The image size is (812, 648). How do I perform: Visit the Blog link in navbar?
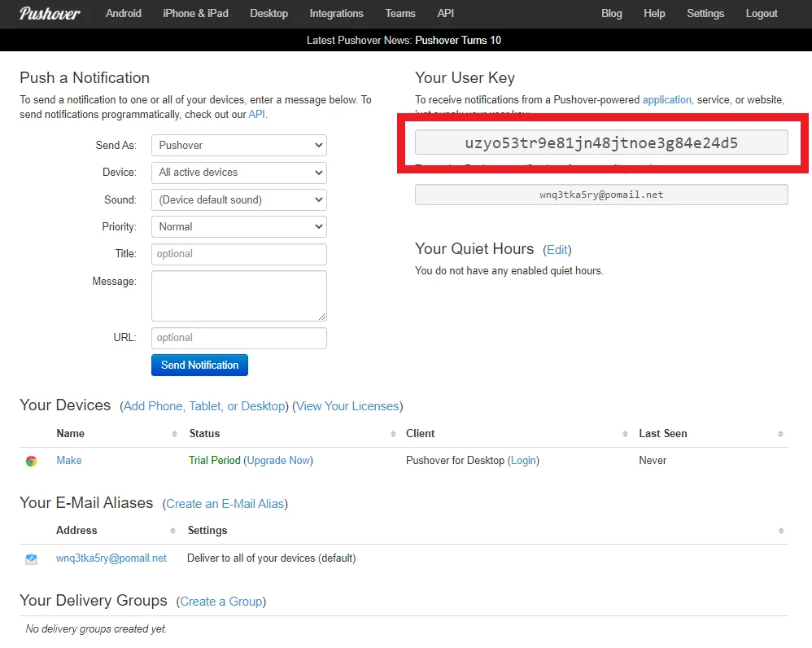[612, 14]
